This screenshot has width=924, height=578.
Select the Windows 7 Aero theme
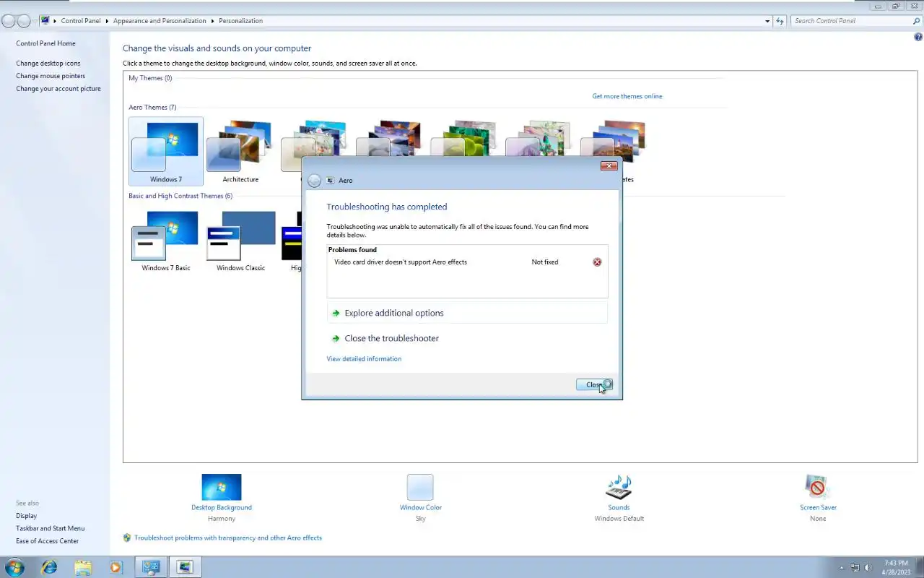coord(166,152)
